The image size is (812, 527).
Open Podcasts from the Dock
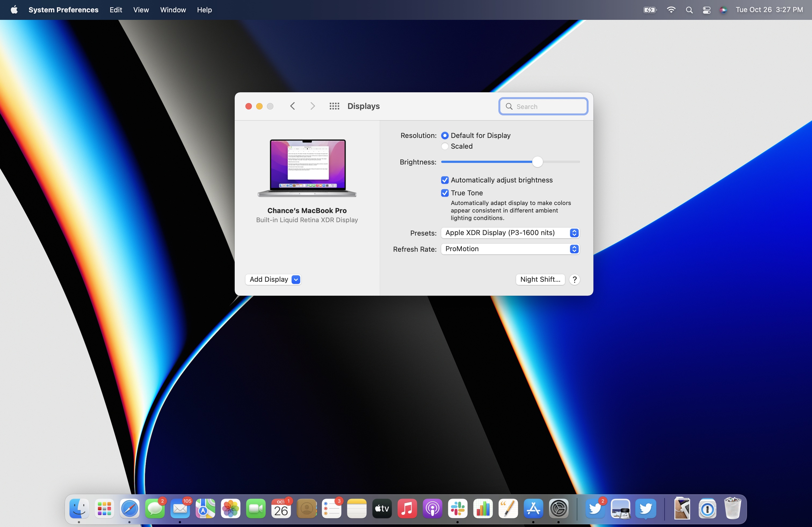point(432,508)
